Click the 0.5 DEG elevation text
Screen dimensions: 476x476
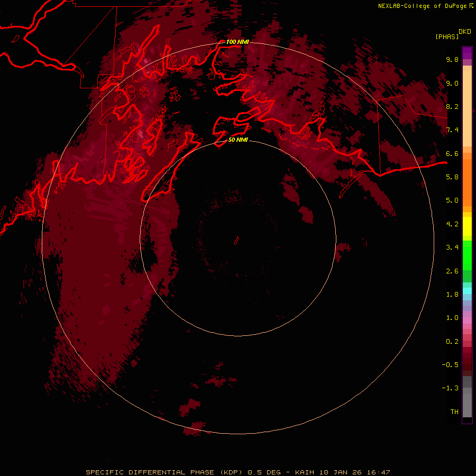tap(264, 472)
